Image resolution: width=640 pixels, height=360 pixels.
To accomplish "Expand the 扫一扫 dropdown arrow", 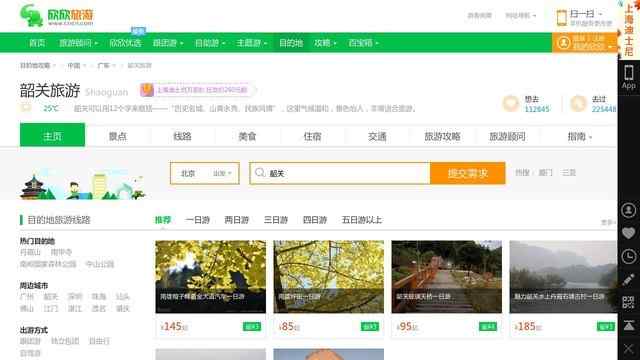I will (x=600, y=14).
